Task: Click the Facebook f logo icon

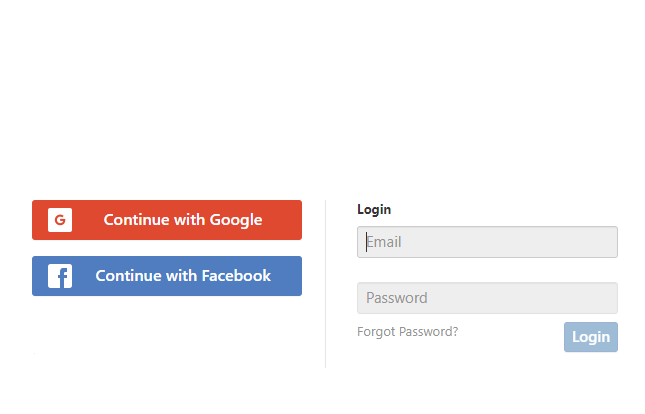Action: (60, 276)
